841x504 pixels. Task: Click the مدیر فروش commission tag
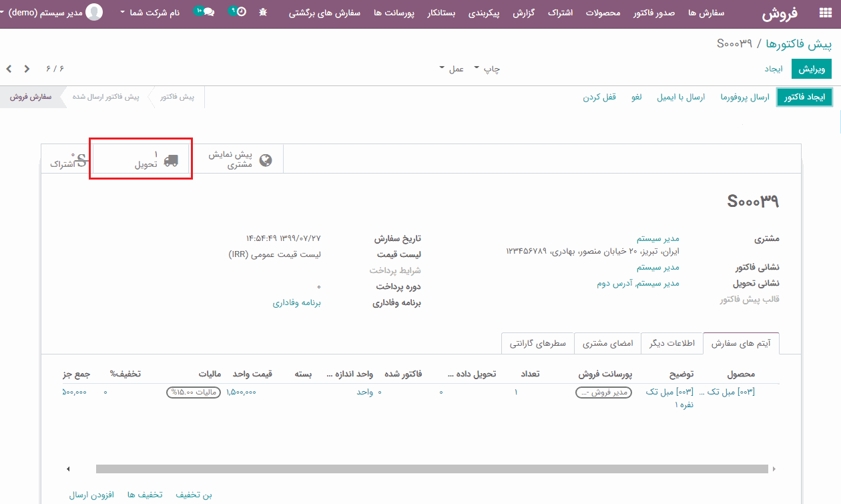(603, 393)
